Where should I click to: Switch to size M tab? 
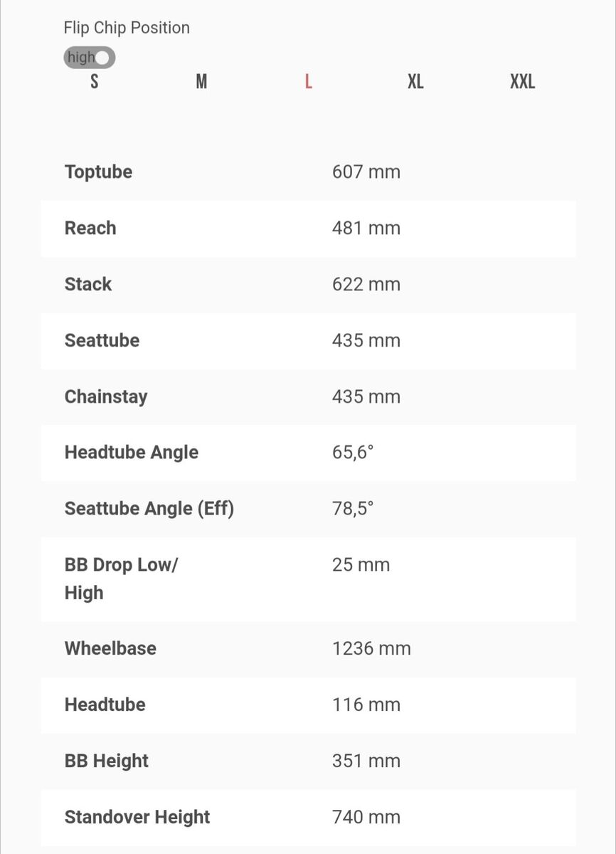click(x=201, y=82)
